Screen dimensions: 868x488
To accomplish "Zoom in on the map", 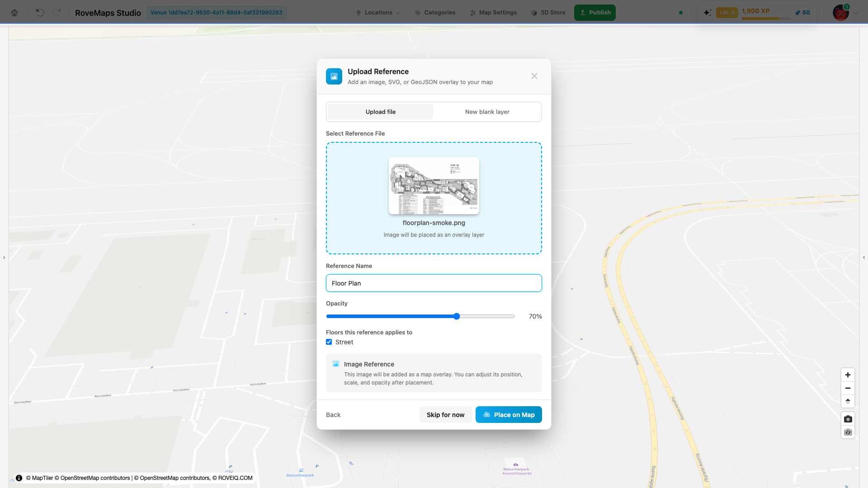I will pyautogui.click(x=848, y=375).
